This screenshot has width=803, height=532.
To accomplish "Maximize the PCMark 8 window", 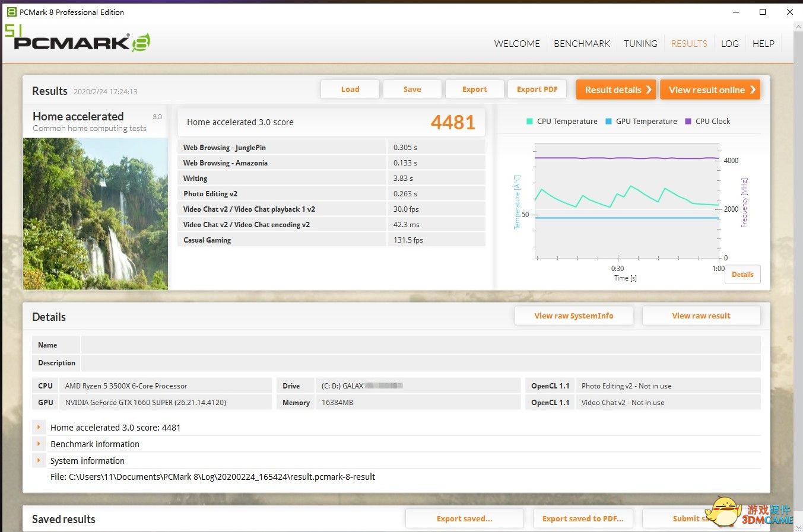I will 763,12.
